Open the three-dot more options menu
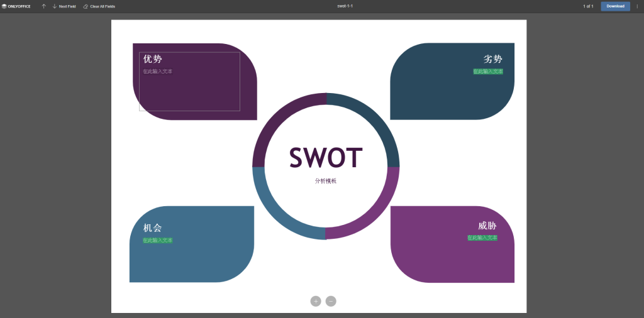 [637, 6]
